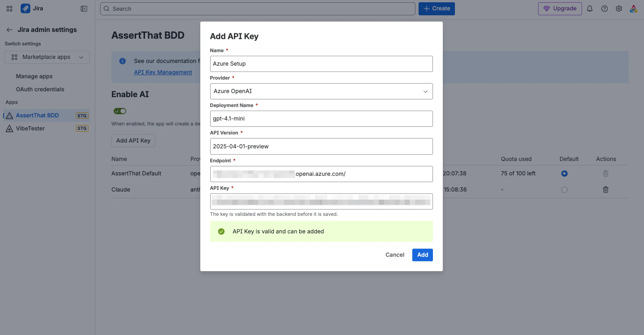Select AssertThat BDD app in sidebar

pyautogui.click(x=46, y=115)
